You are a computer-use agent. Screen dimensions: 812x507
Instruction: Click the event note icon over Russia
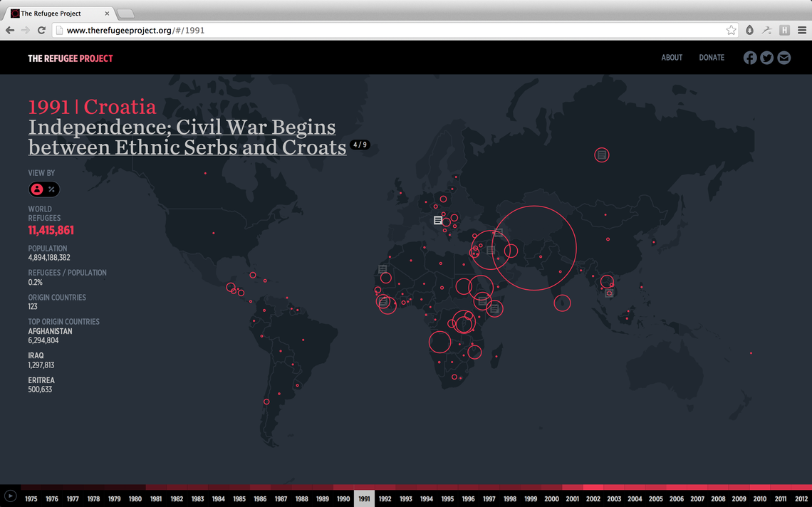click(x=602, y=155)
